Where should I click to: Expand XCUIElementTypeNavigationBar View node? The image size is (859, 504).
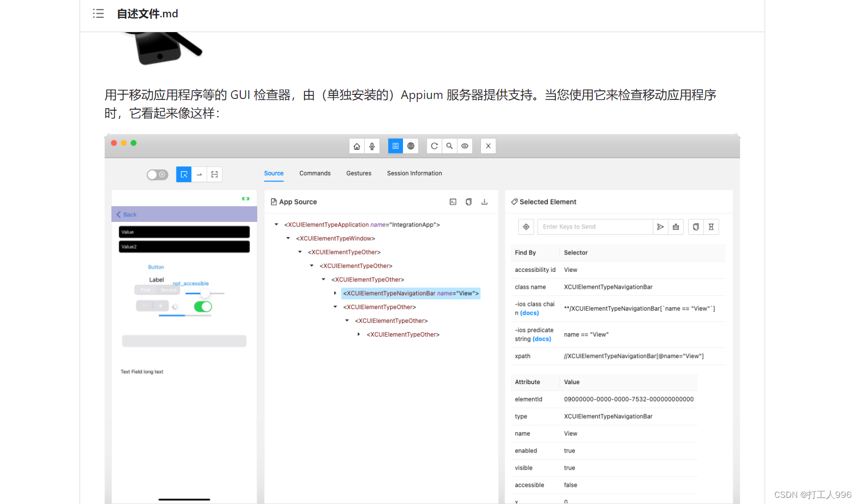click(335, 293)
